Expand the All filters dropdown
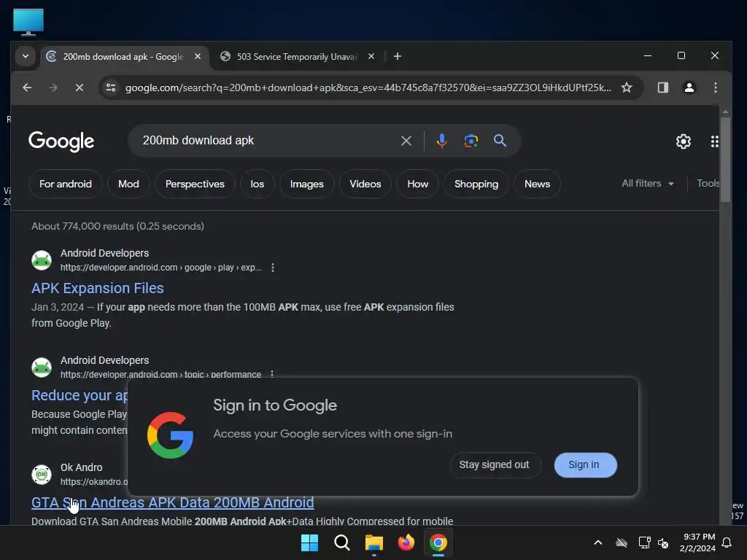747x560 pixels. pos(648,183)
